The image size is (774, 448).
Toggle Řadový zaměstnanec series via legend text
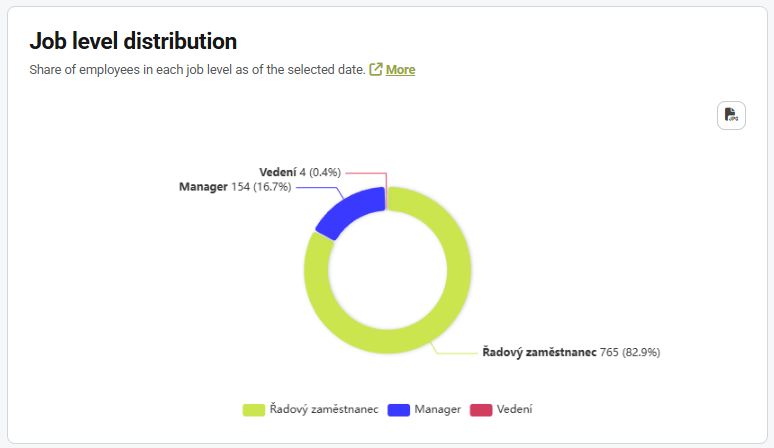tap(322, 410)
